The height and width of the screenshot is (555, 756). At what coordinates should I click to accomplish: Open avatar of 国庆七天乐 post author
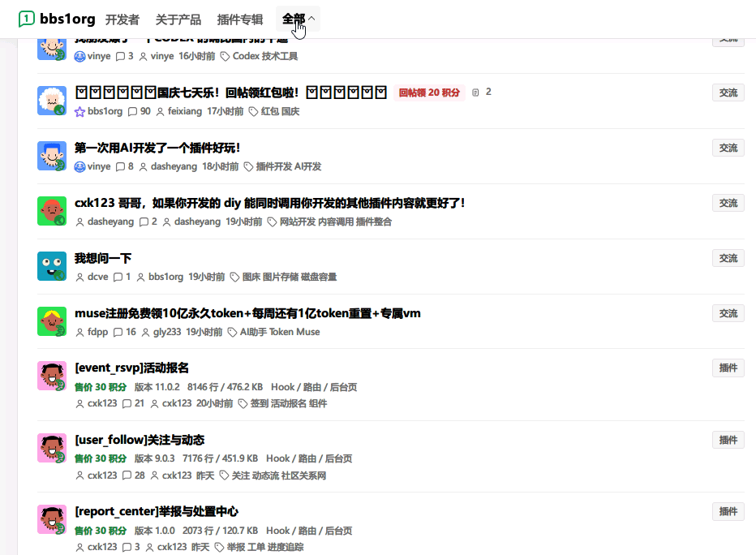click(x=52, y=101)
